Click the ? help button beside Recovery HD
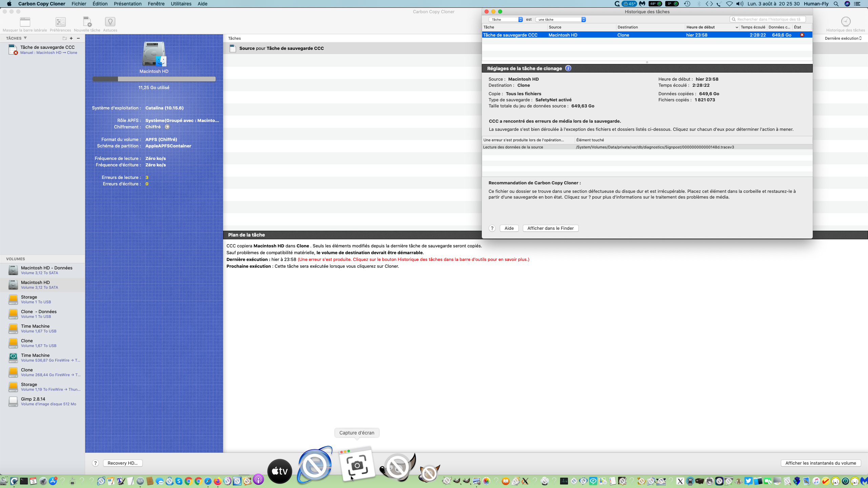Image resolution: width=868 pixels, height=488 pixels. pyautogui.click(x=95, y=463)
